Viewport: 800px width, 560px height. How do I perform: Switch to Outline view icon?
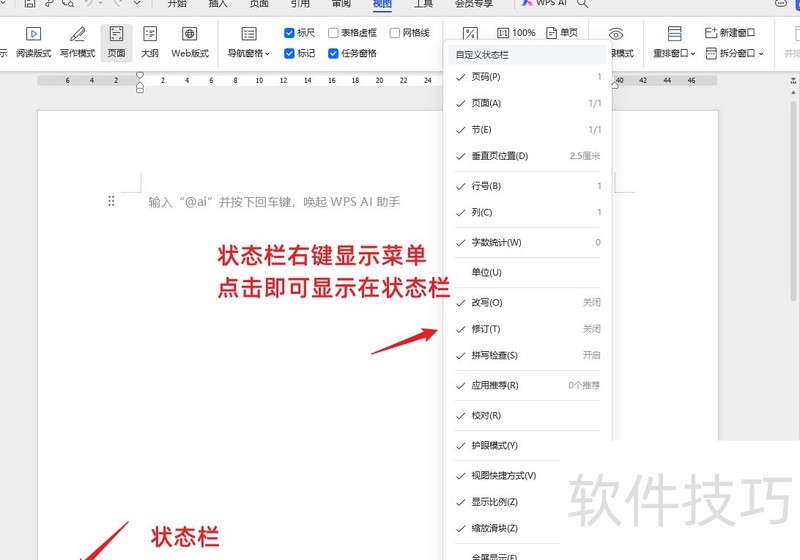click(x=149, y=41)
